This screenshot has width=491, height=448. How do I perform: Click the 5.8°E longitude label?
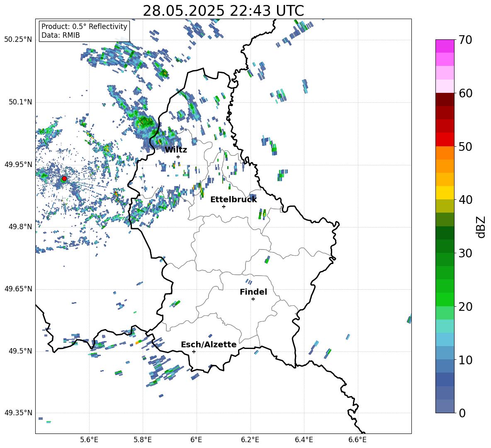143,440
